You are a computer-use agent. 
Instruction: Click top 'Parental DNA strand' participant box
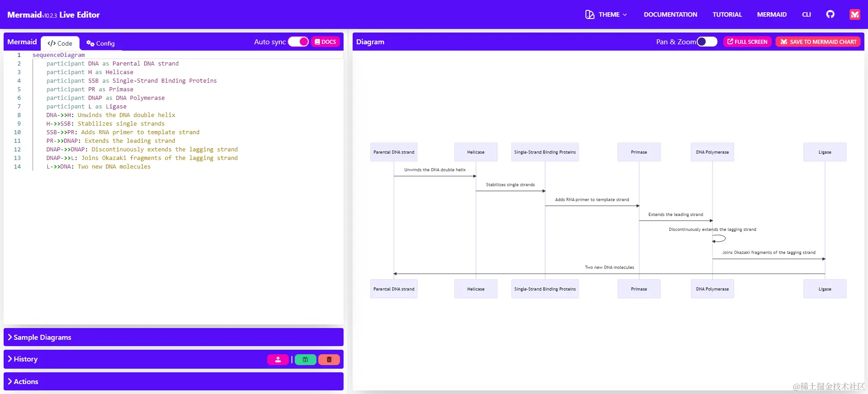point(394,152)
